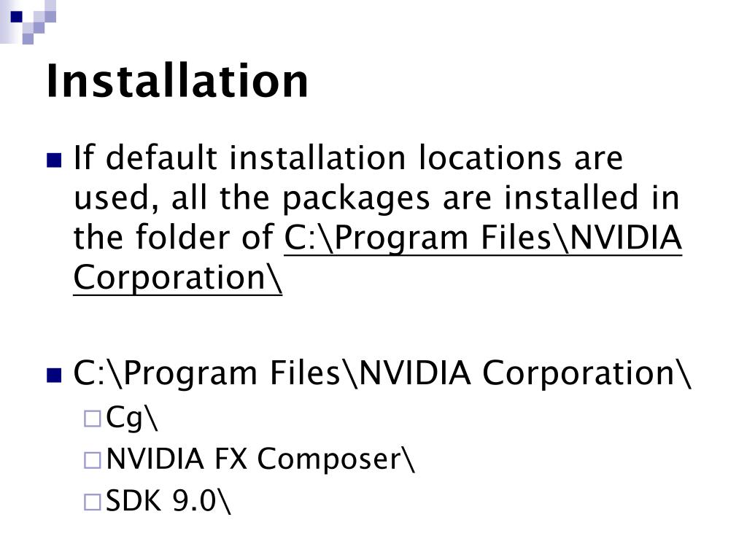Open the underlined C:\Program Files\NVIDIA path link
This screenshot has height=560, width=747.
click(483, 238)
